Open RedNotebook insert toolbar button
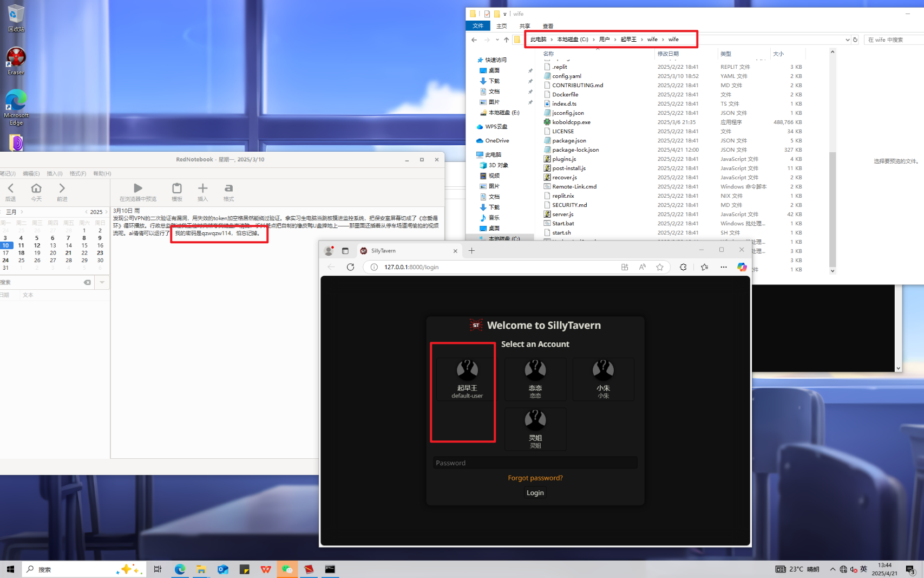Viewport: 924px width, 578px height. click(202, 192)
